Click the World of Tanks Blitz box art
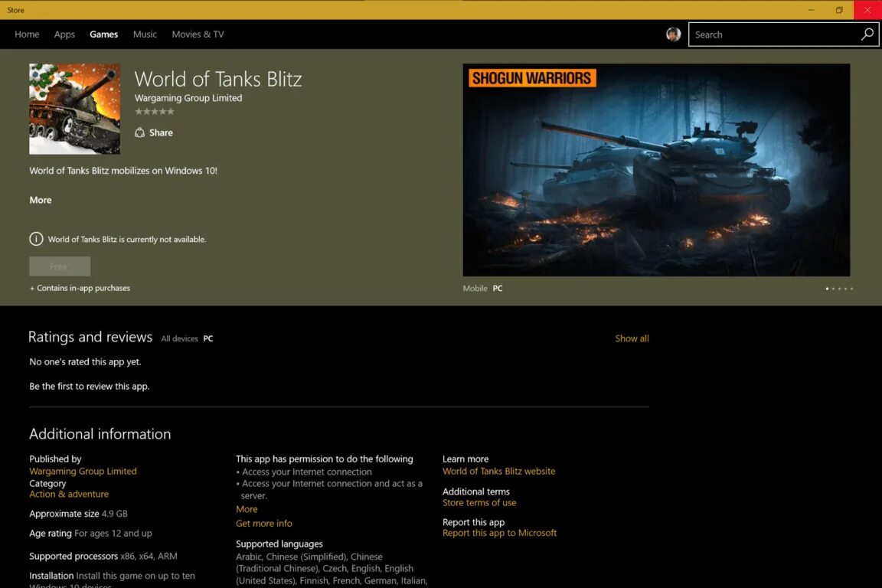 point(74,109)
